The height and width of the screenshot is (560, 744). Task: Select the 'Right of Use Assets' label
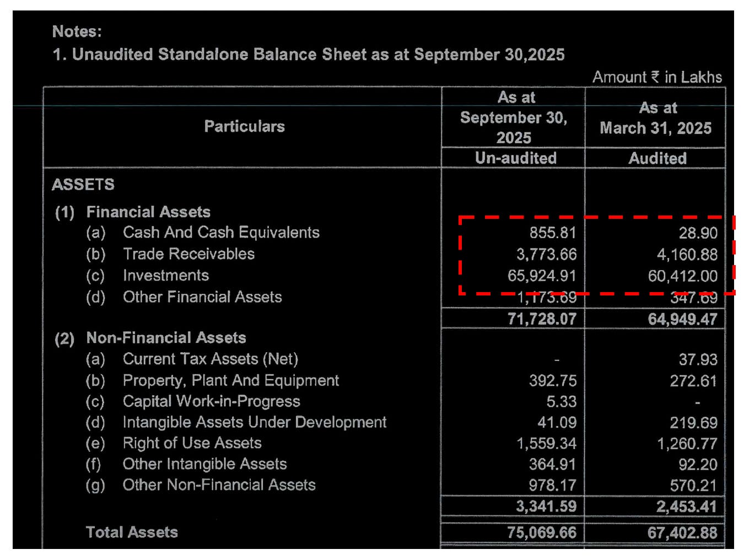[192, 443]
